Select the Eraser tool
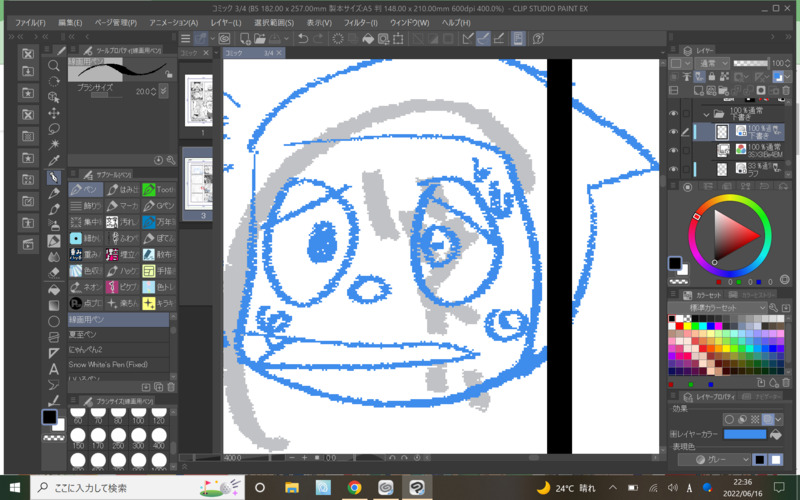This screenshot has height=500, width=800. click(54, 272)
